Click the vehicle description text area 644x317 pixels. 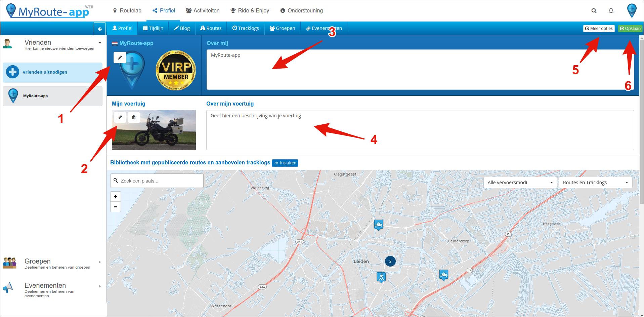(420, 130)
